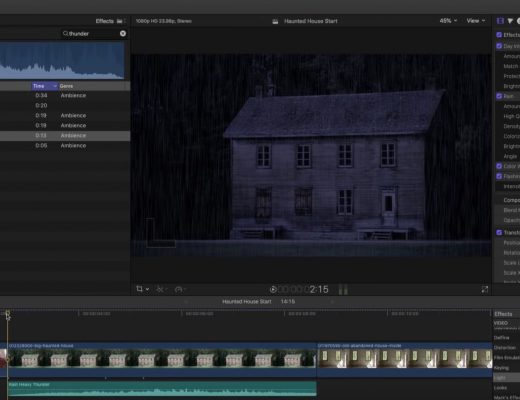Toggle the Color effect checkbox above Flashing

tap(499, 166)
